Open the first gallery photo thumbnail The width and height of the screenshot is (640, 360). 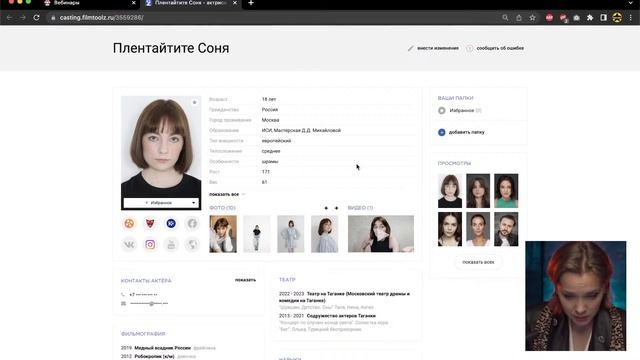[223, 234]
